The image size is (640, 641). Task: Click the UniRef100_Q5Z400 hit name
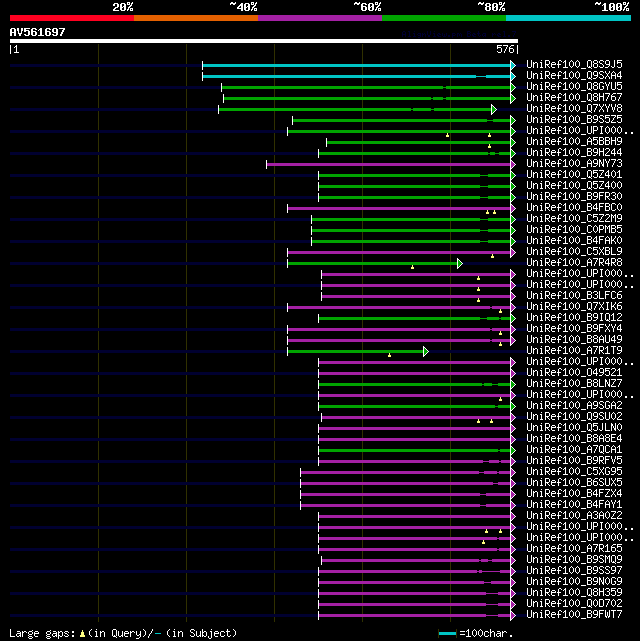(574, 186)
